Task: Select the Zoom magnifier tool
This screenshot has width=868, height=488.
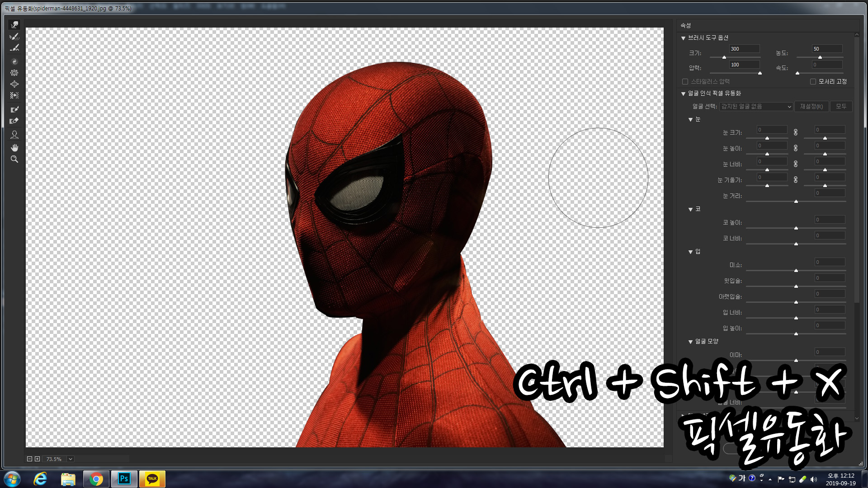Action: [x=14, y=159]
